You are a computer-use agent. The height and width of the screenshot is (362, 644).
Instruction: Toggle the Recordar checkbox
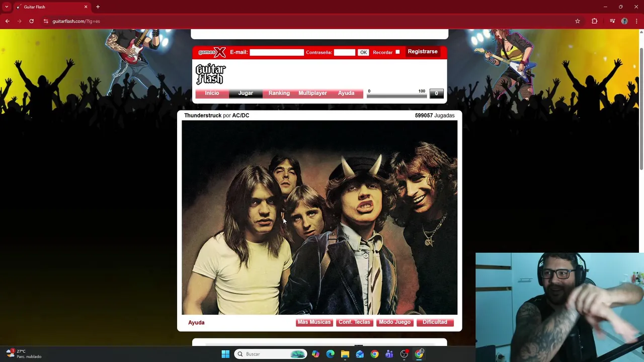click(397, 52)
